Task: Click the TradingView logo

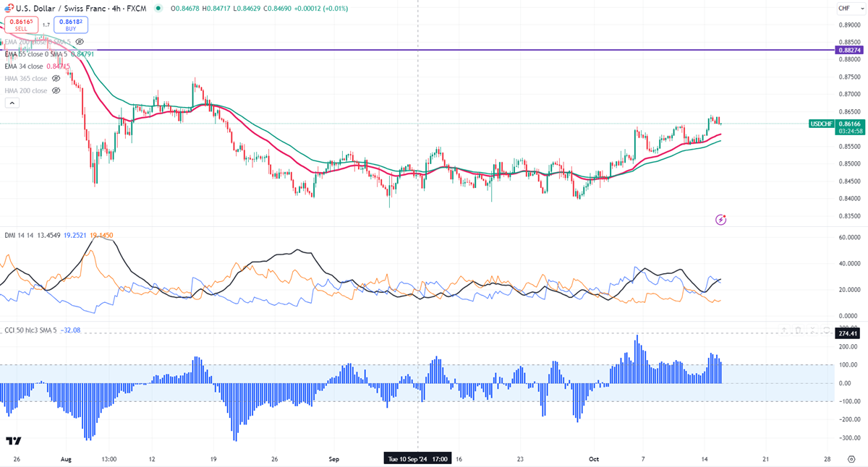Action: pos(13,441)
